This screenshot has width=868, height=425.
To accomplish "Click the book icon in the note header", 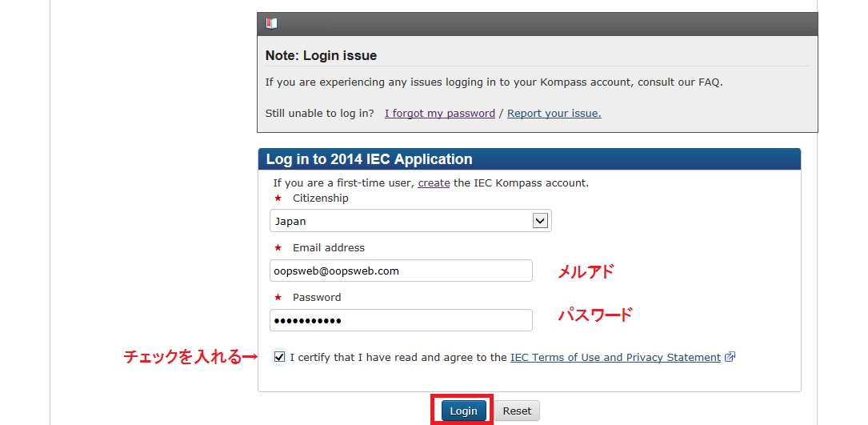I will [271, 23].
